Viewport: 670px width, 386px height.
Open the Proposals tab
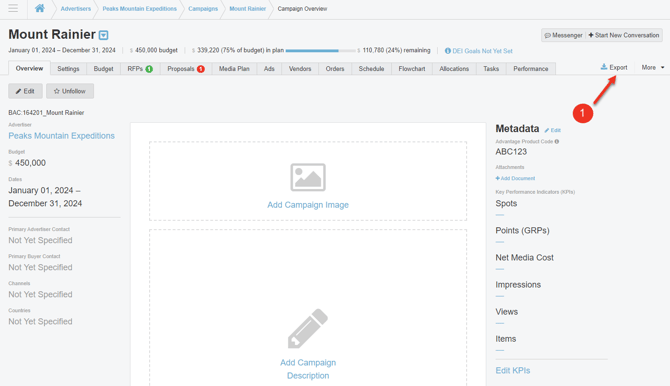186,69
